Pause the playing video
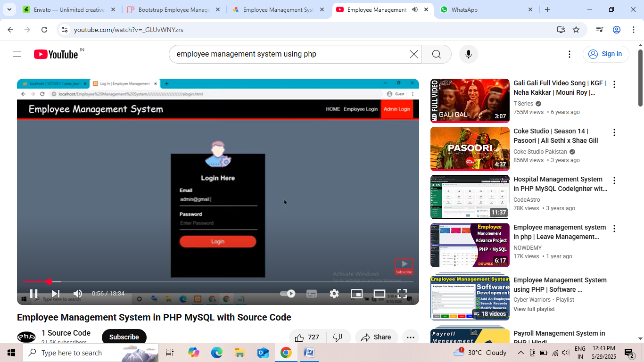Image resolution: width=644 pixels, height=362 pixels. click(x=34, y=294)
